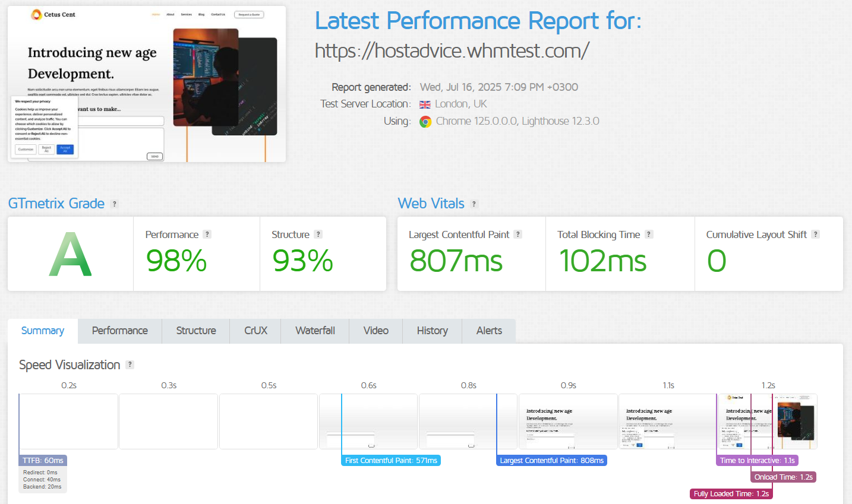Open the Largest Contentful Paint help icon
Image resolution: width=852 pixels, height=504 pixels.
(x=517, y=234)
